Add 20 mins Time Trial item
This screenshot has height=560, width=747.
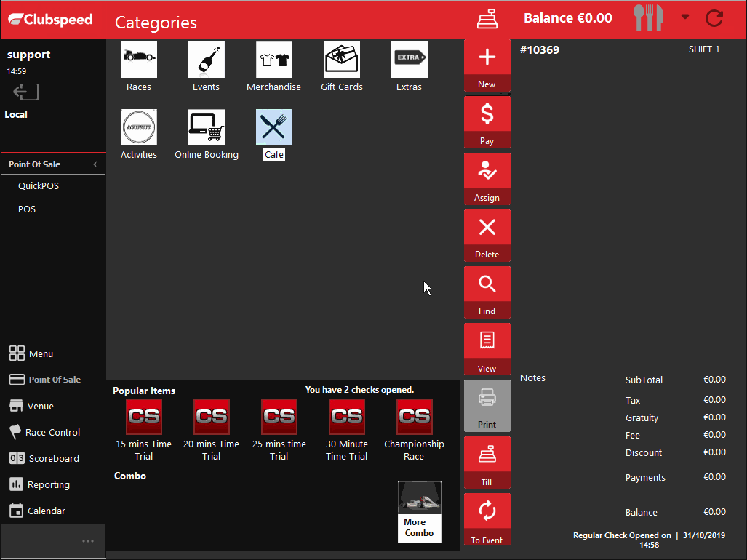coord(212,431)
